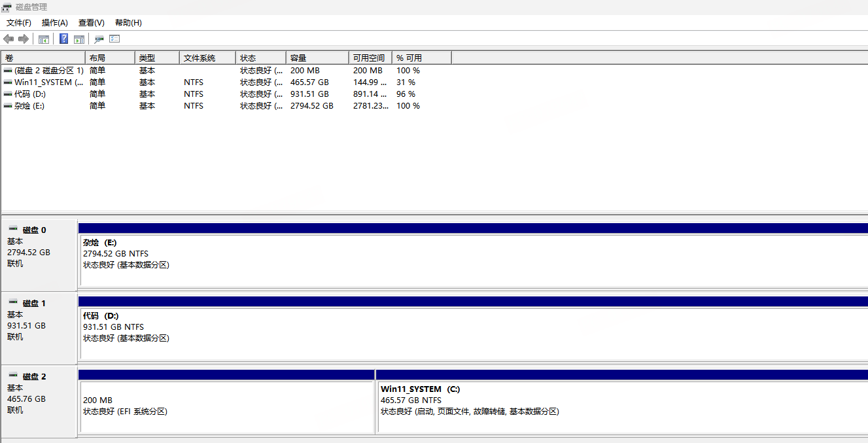Select the Win11_SYSTEM volume row name
The height and width of the screenshot is (443, 868).
coord(48,82)
